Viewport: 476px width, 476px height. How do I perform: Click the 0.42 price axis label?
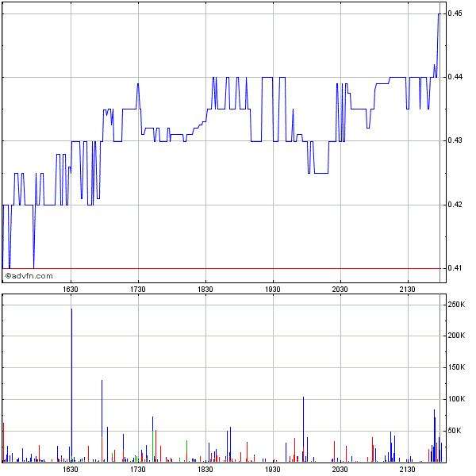455,205
